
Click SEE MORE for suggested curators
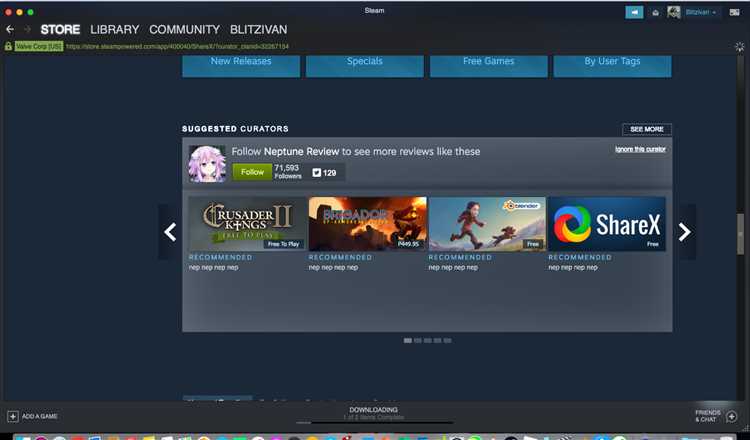(647, 129)
